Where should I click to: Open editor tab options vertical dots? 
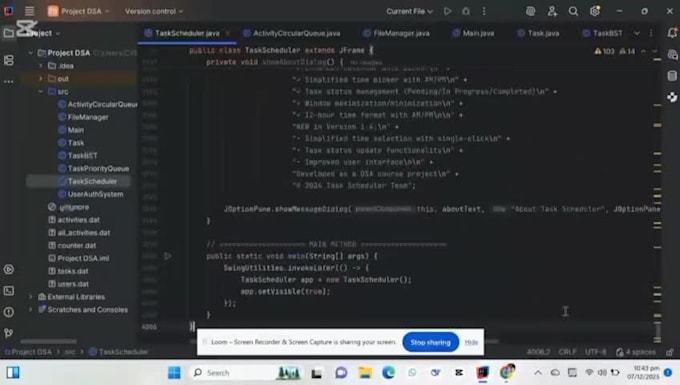pos(651,33)
